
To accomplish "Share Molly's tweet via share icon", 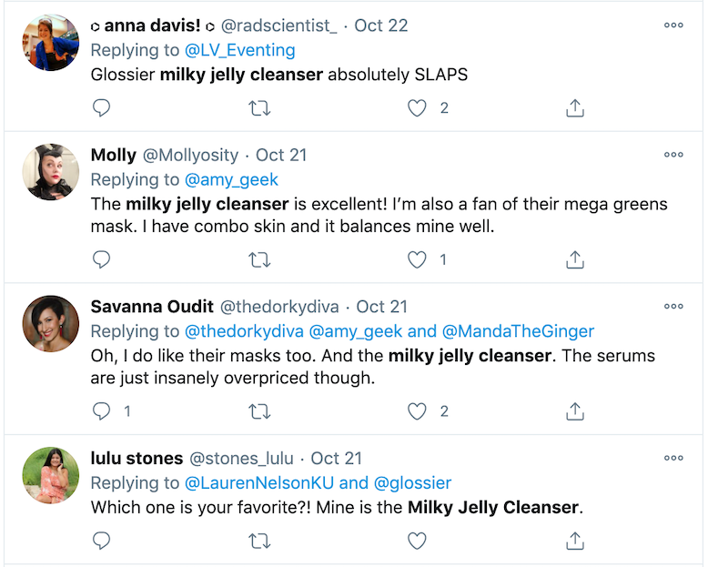I will (x=574, y=260).
